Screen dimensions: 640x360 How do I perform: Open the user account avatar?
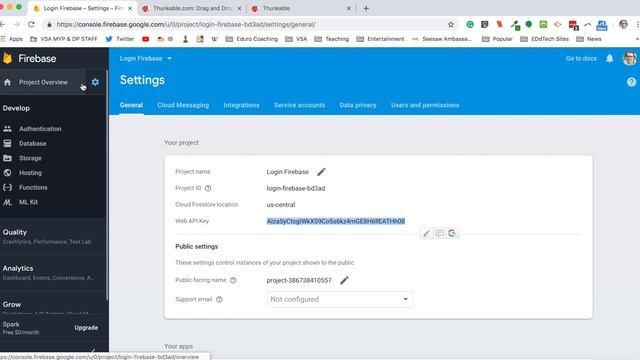[629, 58]
